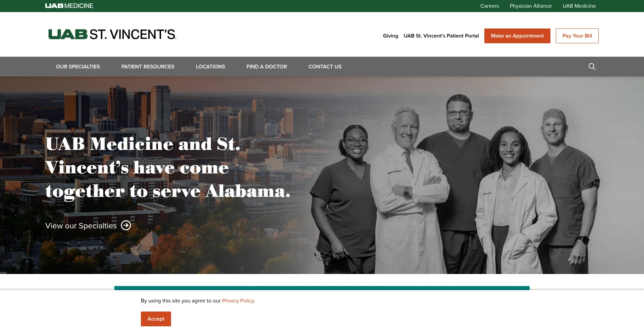The image size is (644, 333).
Task: Follow the UAB Medicine link at top right
Action: click(579, 6)
